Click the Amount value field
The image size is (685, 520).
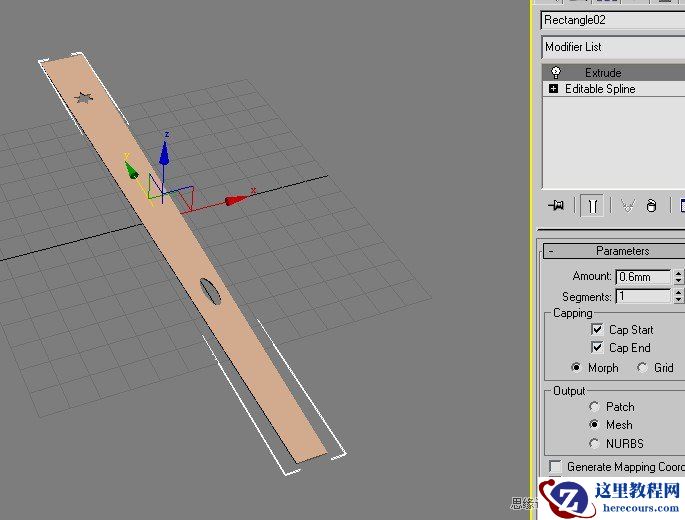click(x=643, y=277)
